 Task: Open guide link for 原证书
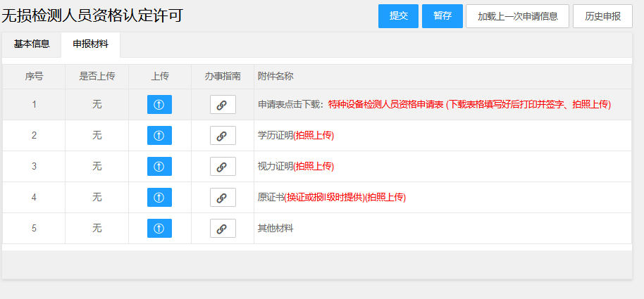[x=223, y=197]
